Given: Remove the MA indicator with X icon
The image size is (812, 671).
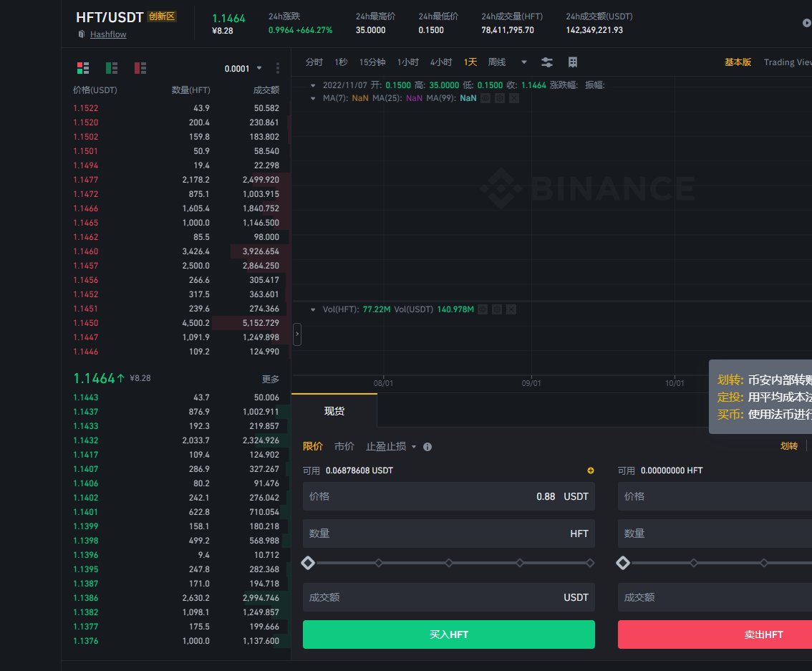Looking at the screenshot, I should coord(513,98).
